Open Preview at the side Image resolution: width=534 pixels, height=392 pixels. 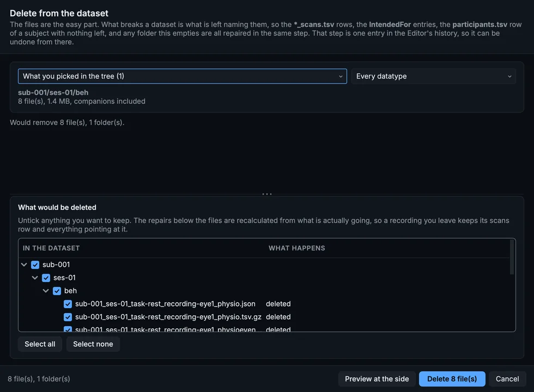coord(377,379)
